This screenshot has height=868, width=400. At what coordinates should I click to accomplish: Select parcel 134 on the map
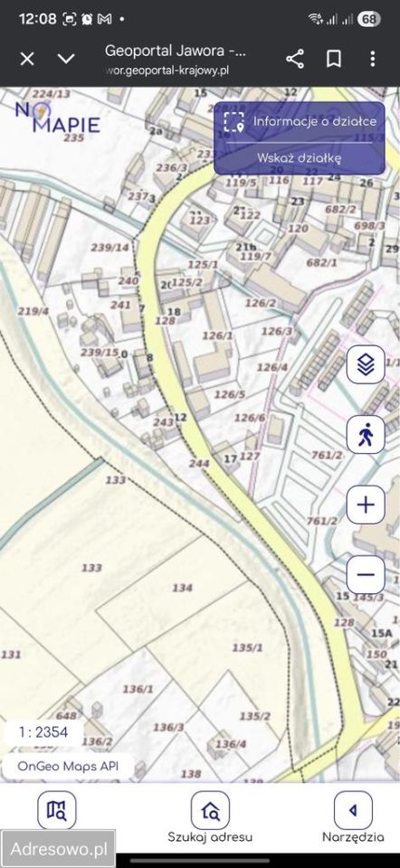(182, 588)
